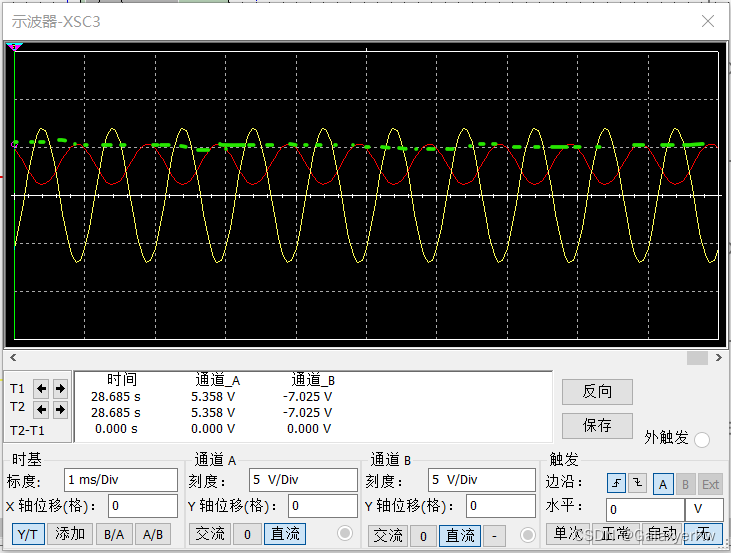Image resolution: width=731 pixels, height=553 pixels.
Task: Set trigger mode to 正常
Action: [x=615, y=534]
